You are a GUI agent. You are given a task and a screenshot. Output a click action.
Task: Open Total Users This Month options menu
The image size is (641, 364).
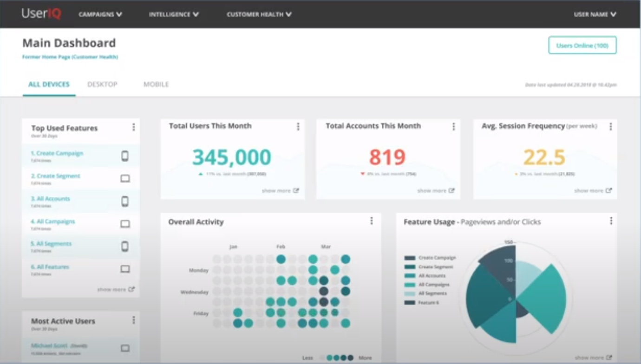[298, 126]
